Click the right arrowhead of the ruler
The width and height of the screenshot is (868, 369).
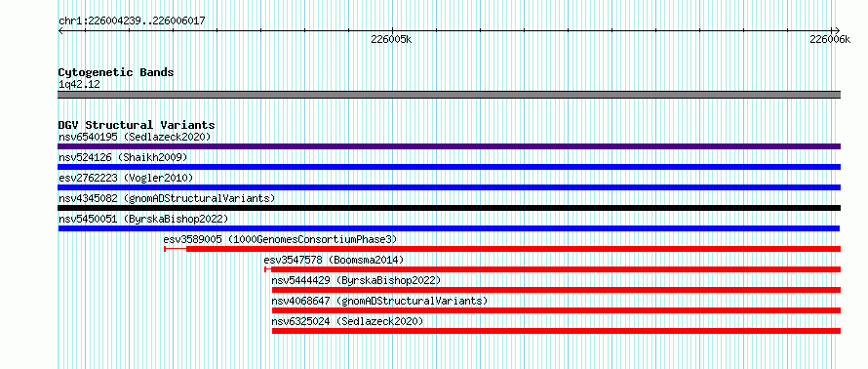837,30
